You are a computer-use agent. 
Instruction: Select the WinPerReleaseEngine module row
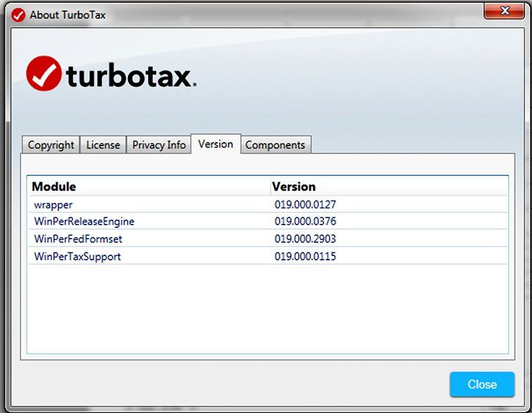tap(268, 221)
